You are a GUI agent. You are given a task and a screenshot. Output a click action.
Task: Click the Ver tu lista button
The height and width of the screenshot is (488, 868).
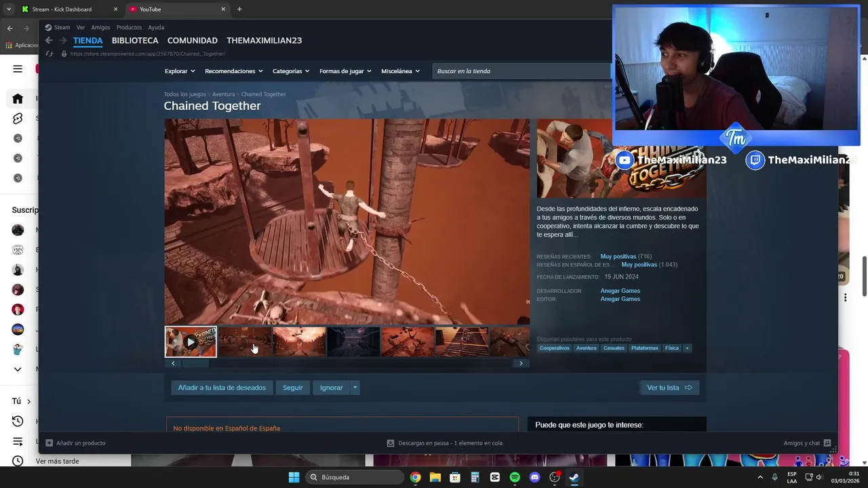click(x=669, y=388)
